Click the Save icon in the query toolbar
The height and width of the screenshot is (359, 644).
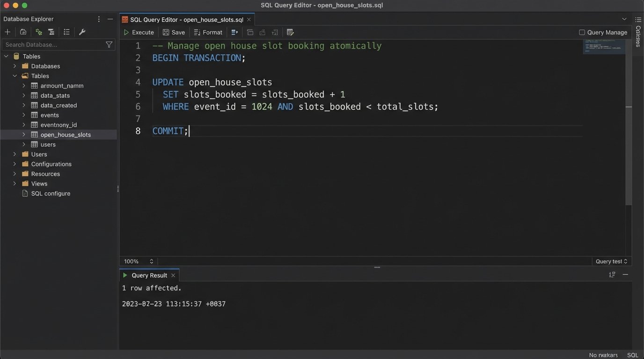pyautogui.click(x=166, y=32)
